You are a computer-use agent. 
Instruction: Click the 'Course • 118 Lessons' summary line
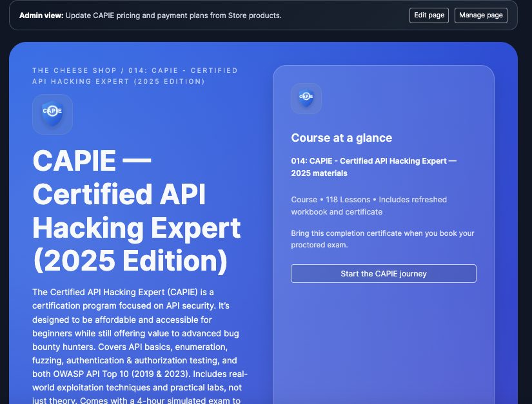[369, 206]
